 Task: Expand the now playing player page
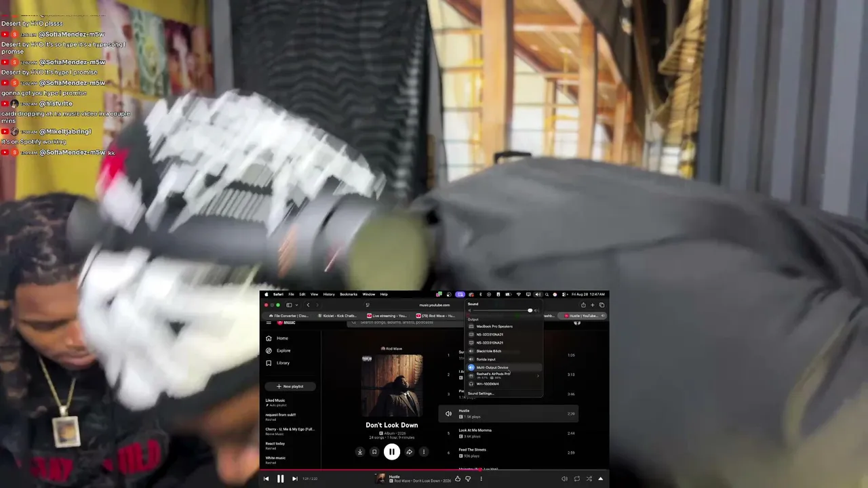tap(600, 479)
